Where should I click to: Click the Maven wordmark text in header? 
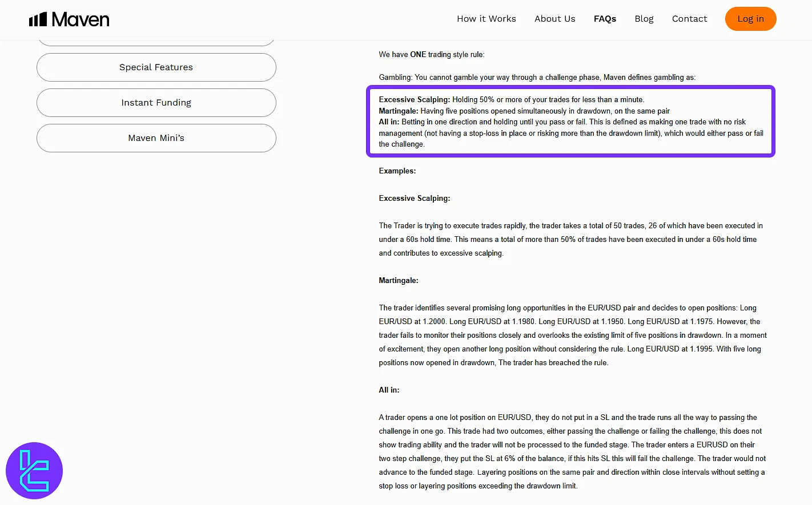point(81,20)
